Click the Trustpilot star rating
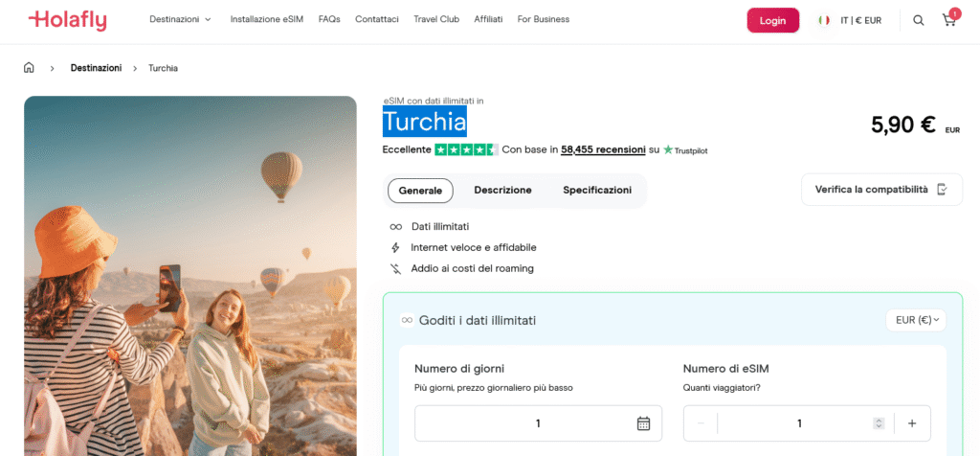This screenshot has width=980, height=456. [x=466, y=150]
